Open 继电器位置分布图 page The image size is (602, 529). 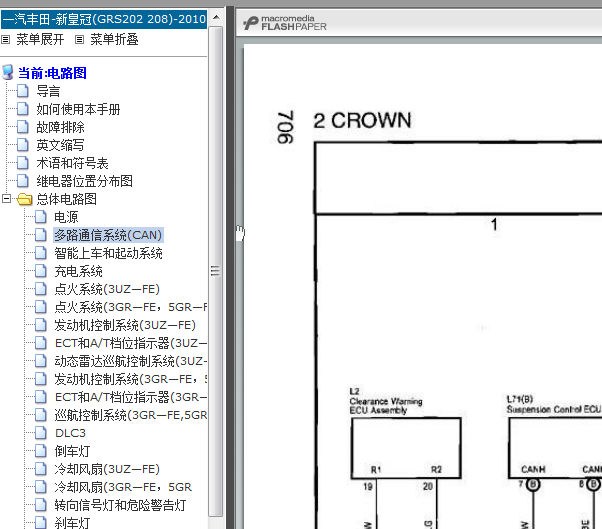(84, 181)
